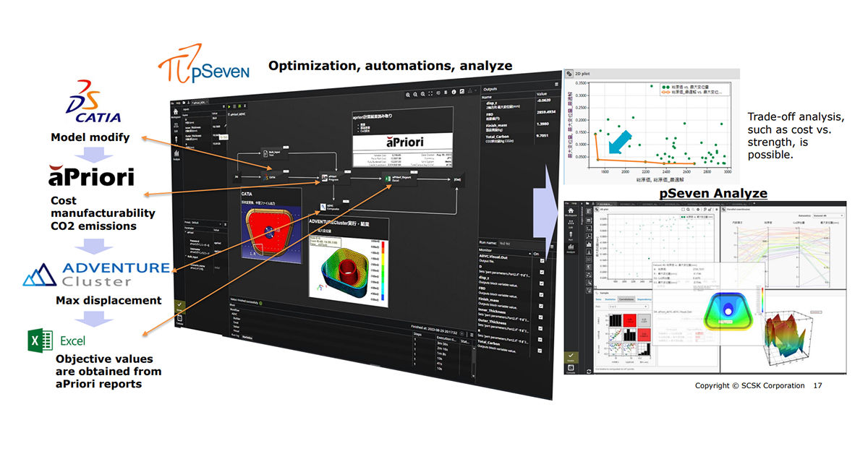
Task: Click the Parallel coordinates panel title
Action: [739, 209]
